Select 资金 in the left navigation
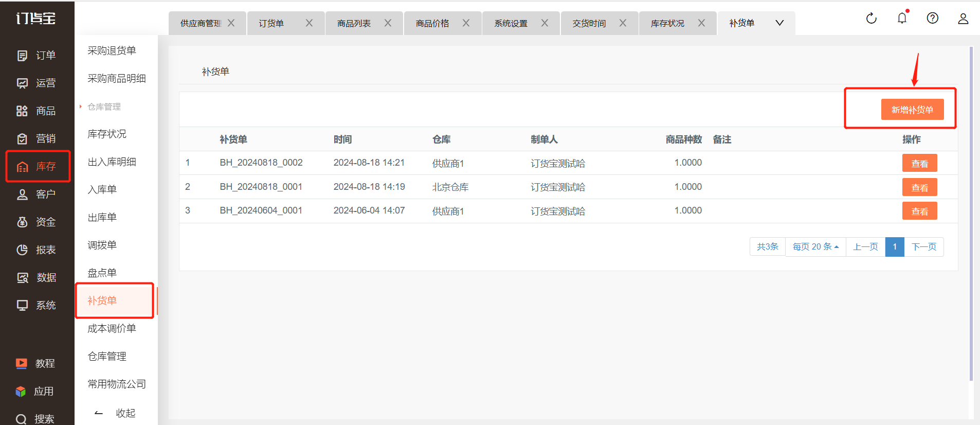The image size is (980, 425). 36,222
